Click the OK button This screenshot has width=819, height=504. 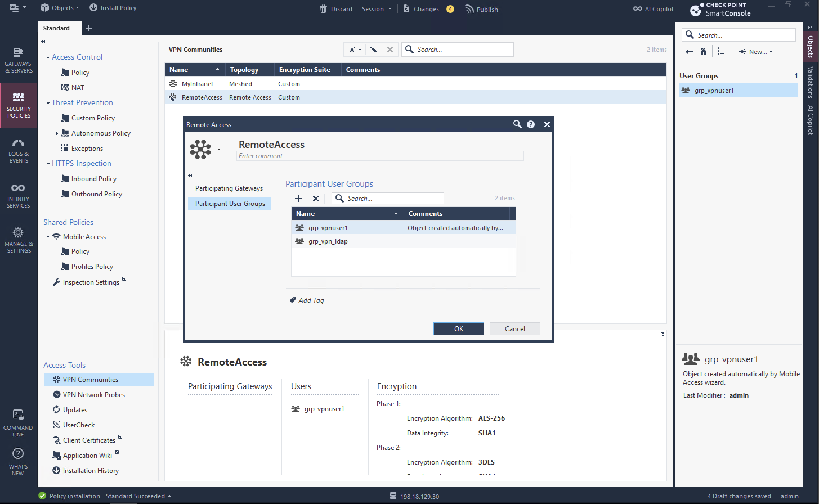coord(458,329)
